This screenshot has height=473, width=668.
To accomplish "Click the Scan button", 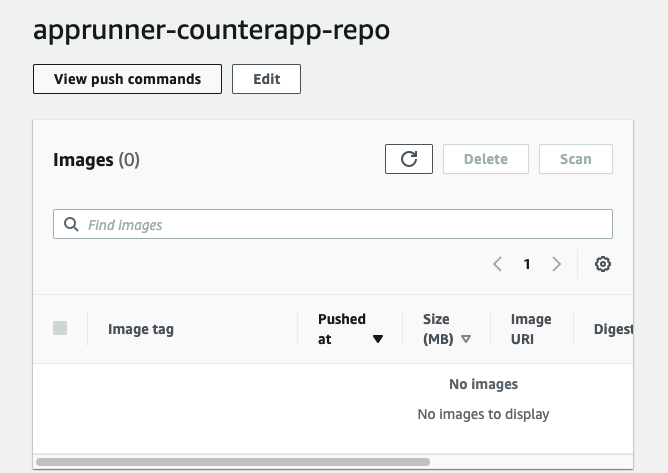I will [x=576, y=159].
